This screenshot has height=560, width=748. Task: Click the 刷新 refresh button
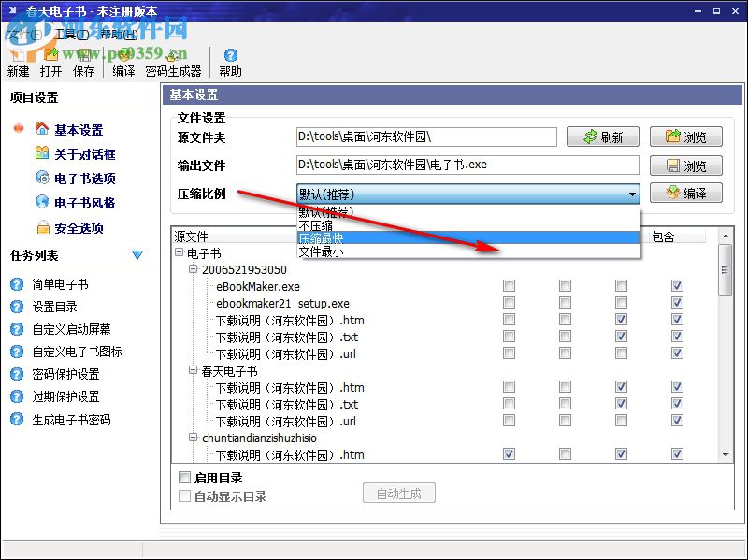[603, 136]
